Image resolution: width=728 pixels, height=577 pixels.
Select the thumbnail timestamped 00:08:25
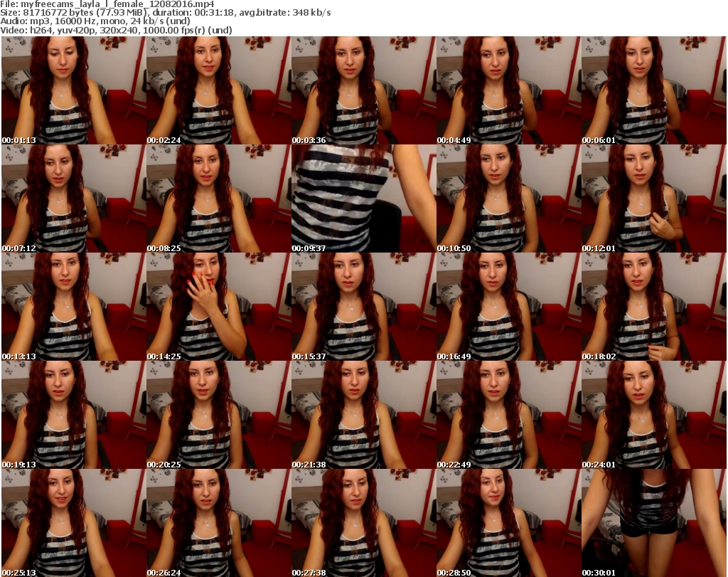[x=219, y=198]
